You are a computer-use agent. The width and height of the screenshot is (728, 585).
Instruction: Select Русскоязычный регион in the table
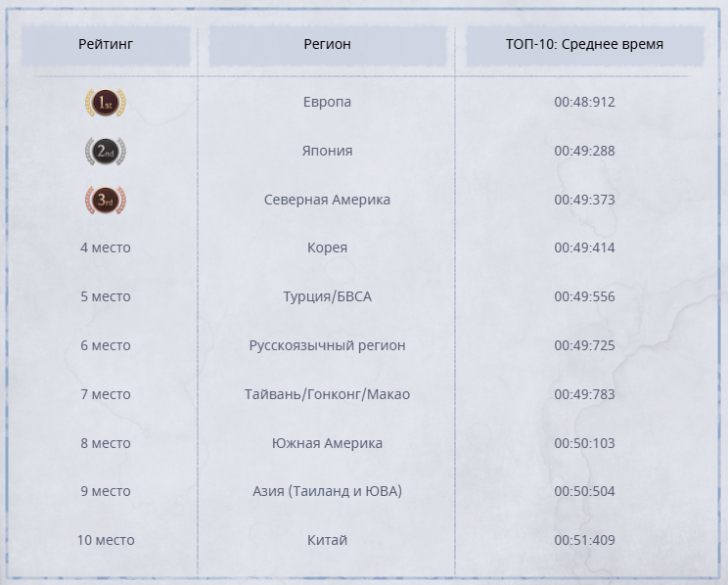click(327, 345)
